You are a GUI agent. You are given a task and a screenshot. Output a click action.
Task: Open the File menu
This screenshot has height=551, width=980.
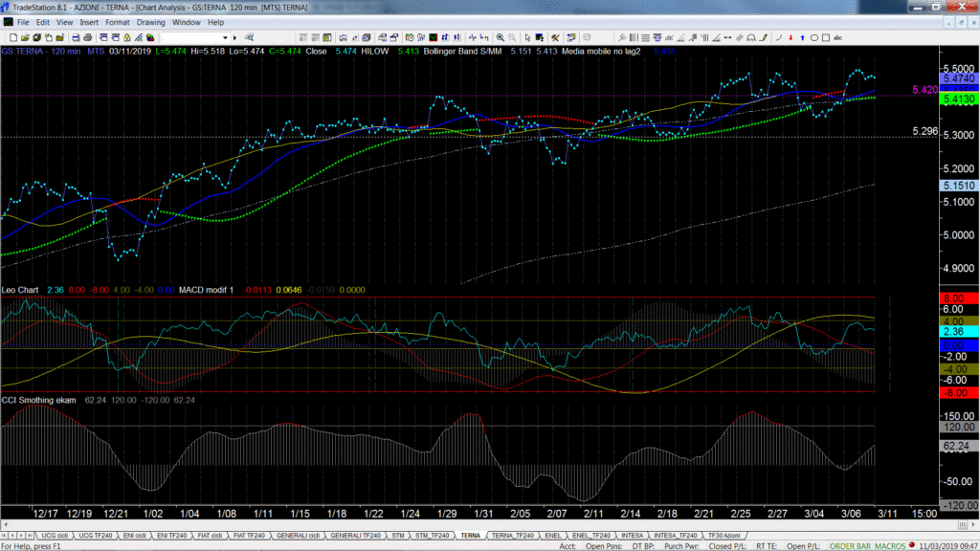(x=23, y=23)
